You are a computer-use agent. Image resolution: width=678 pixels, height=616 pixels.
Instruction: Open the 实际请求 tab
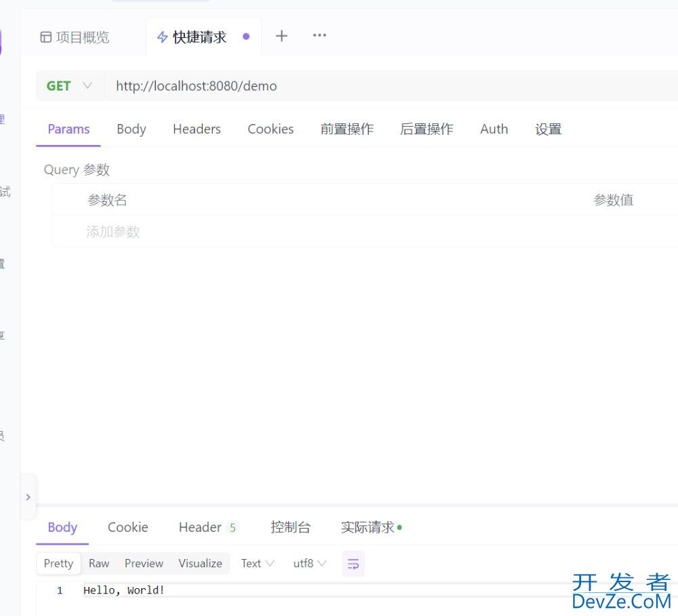point(371,527)
